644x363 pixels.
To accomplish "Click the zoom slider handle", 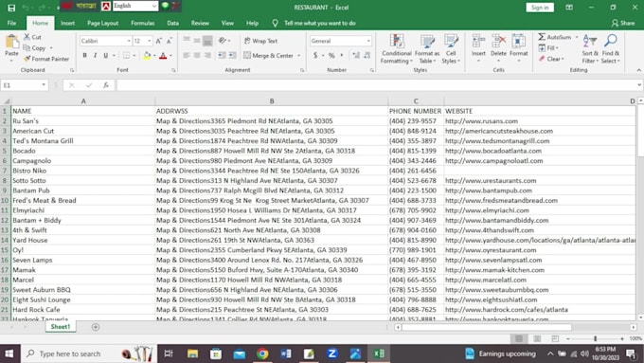I will pos(595,338).
